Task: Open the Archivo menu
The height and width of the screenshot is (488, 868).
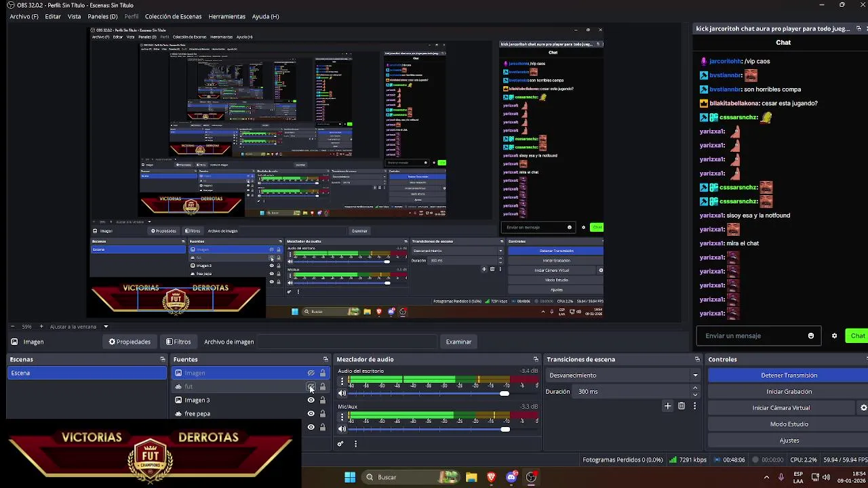Action: point(24,16)
